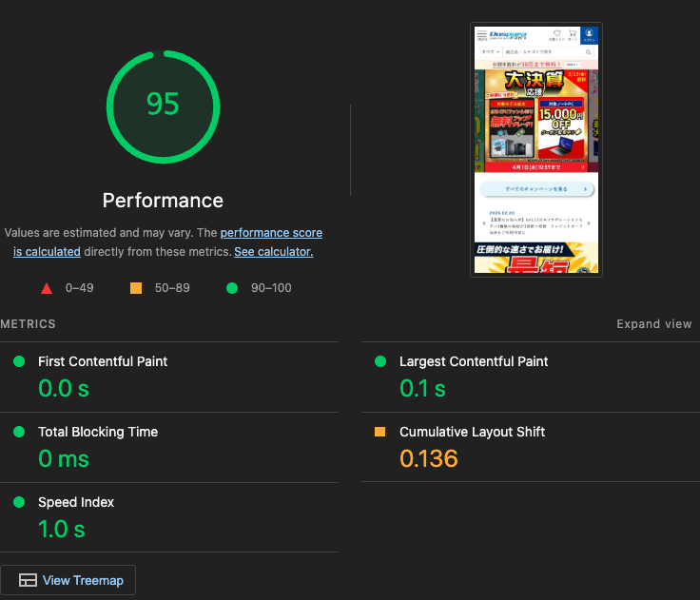Viewport: 700px width, 600px height.
Task: Expand the Largest Contentful Paint metric
Action: [x=474, y=361]
